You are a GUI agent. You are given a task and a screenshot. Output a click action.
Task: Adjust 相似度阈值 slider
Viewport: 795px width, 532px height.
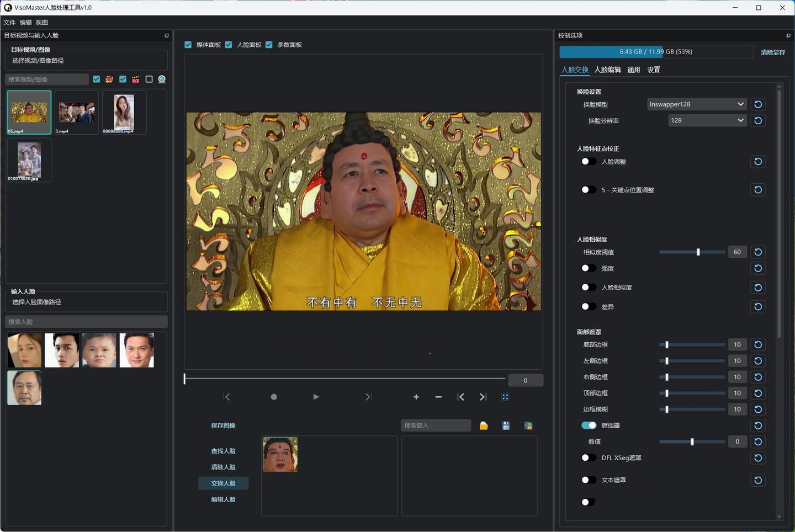pyautogui.click(x=692, y=252)
